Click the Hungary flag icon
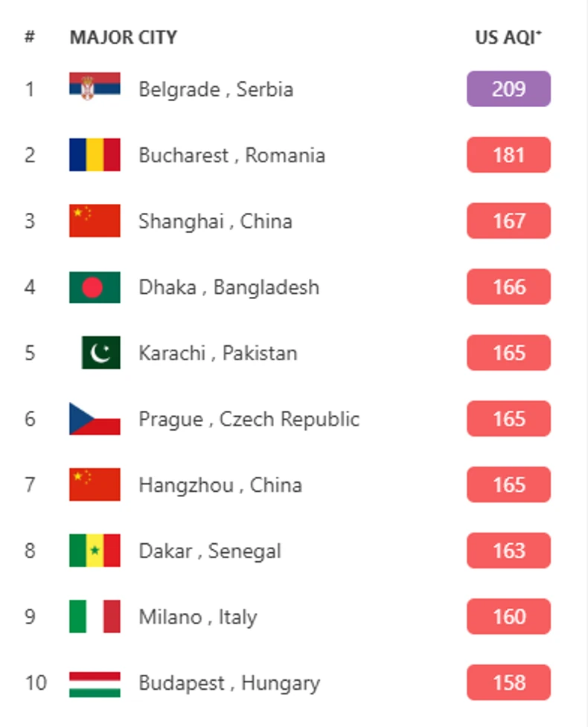This screenshot has width=588, height=727. [x=95, y=683]
